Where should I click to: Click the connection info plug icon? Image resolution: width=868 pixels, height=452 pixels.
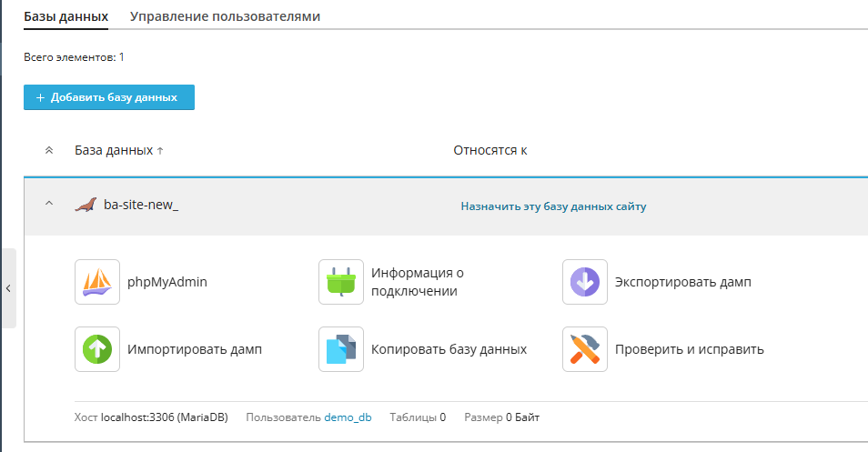click(x=341, y=282)
